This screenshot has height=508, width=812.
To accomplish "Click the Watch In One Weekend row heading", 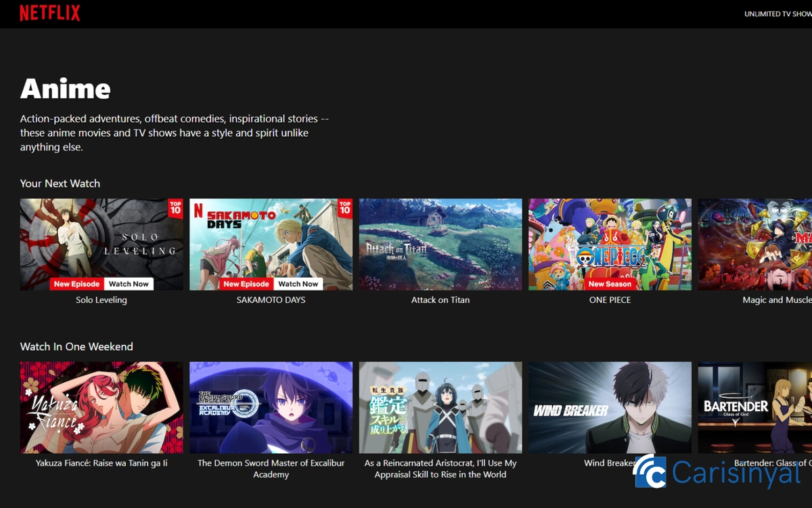I will click(x=76, y=346).
